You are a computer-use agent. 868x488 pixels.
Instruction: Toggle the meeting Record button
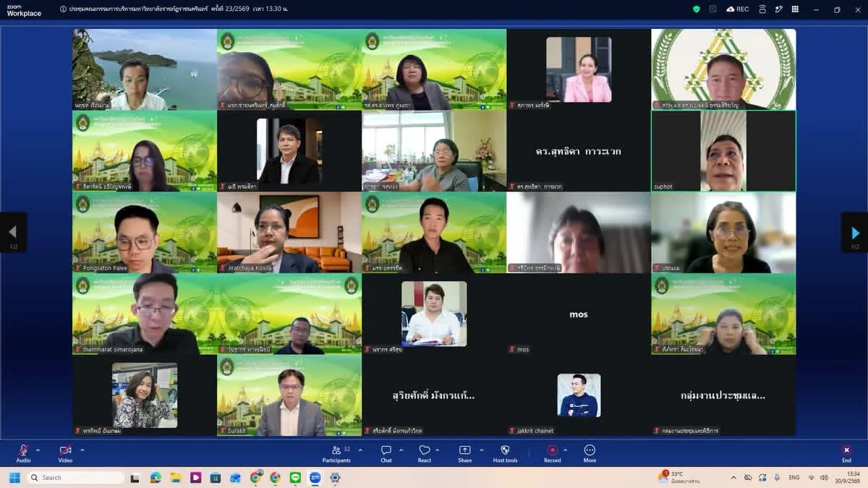click(553, 453)
